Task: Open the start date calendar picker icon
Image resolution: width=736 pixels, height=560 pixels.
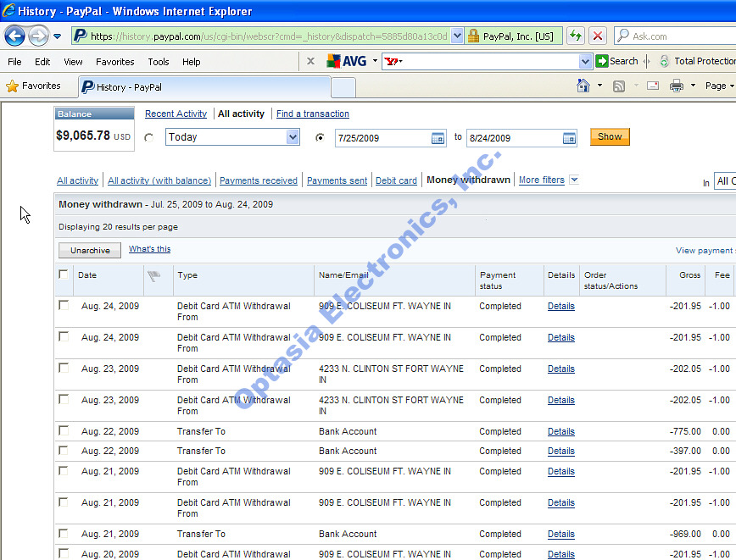Action: pyautogui.click(x=438, y=138)
